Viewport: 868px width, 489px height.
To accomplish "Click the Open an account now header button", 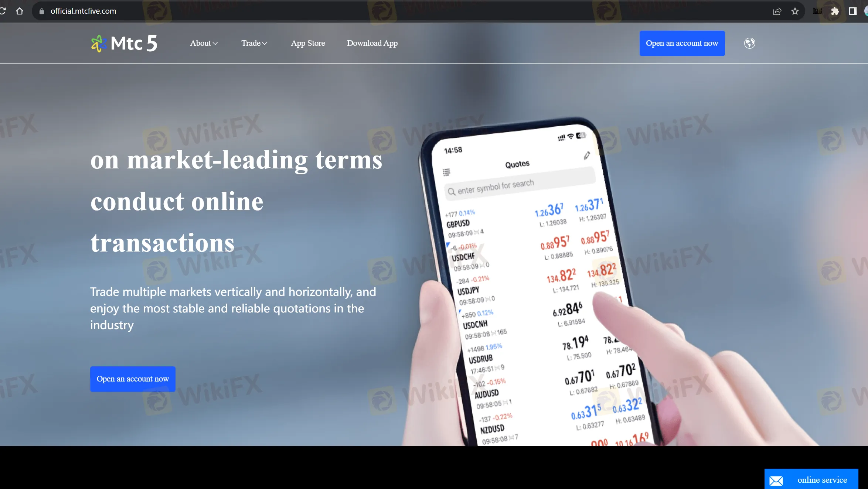I will click(682, 44).
